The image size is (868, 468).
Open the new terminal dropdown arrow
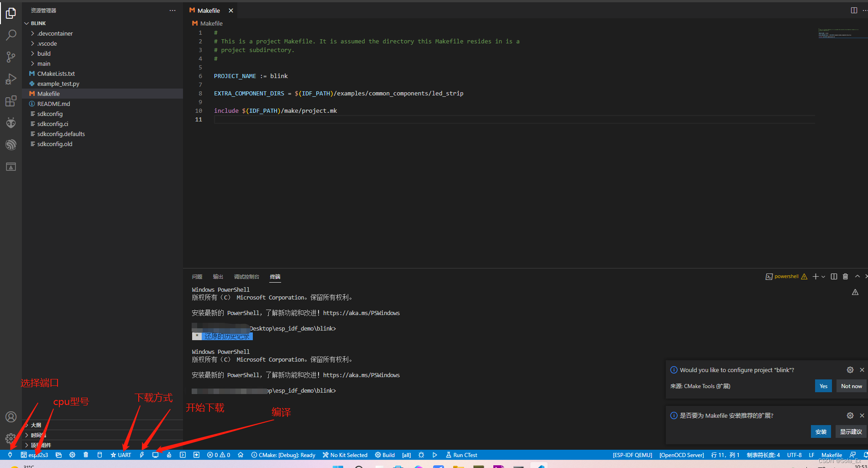tap(823, 276)
